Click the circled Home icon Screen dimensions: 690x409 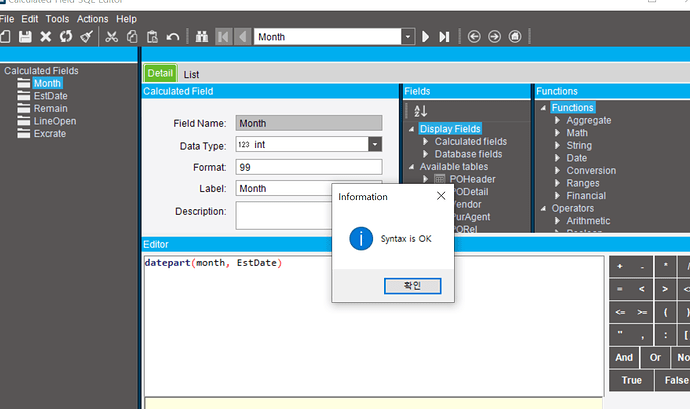(x=515, y=37)
